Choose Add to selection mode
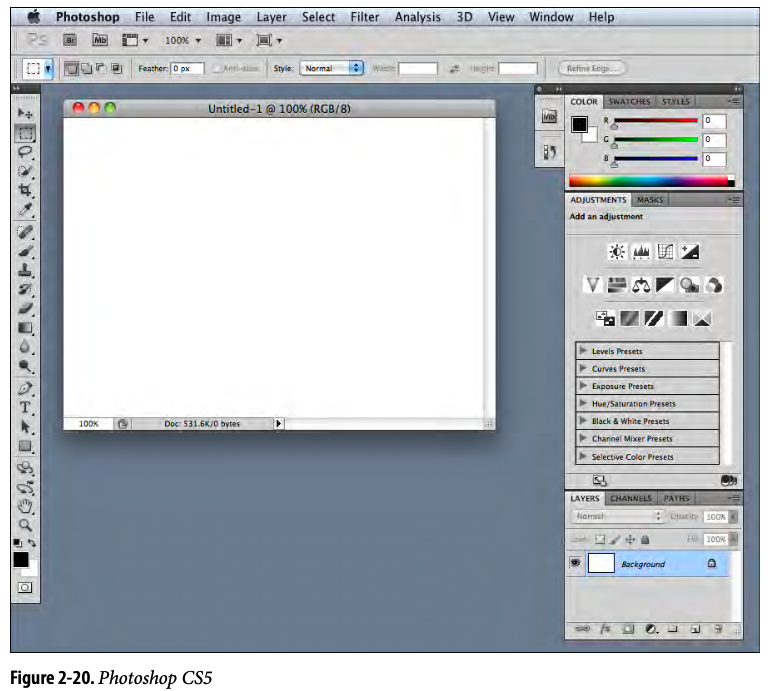770x691 pixels. coord(86,68)
